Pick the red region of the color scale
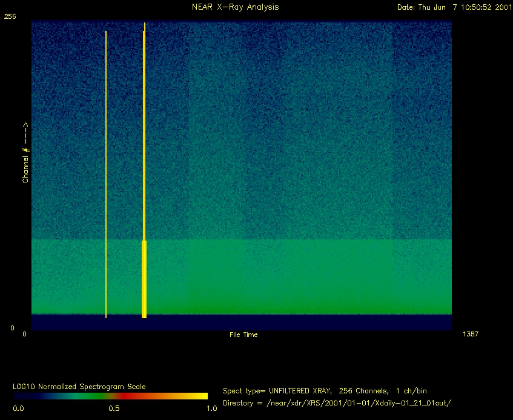Screen dimensions: 513x420 tap(124, 396)
